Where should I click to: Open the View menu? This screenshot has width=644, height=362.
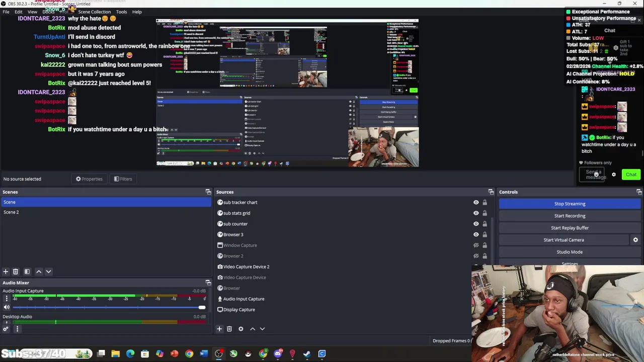click(x=32, y=12)
